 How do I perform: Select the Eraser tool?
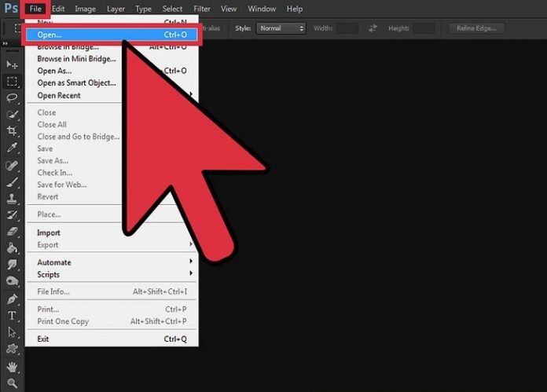12,231
